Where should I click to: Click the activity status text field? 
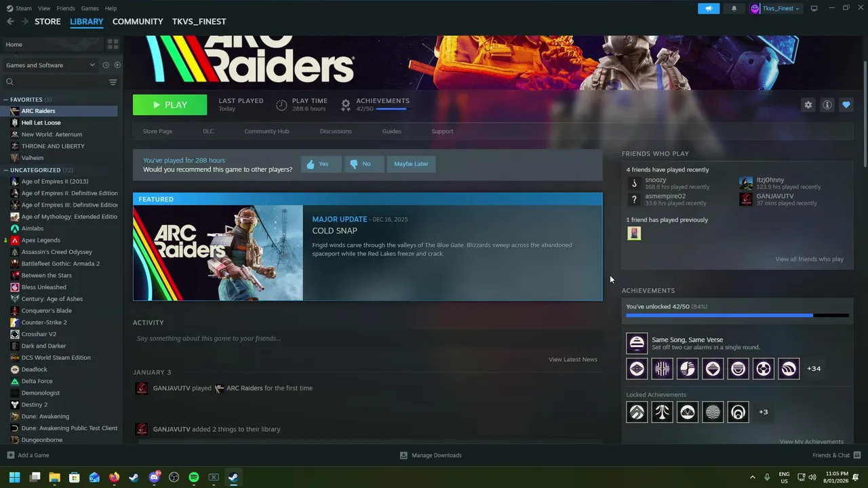click(368, 338)
